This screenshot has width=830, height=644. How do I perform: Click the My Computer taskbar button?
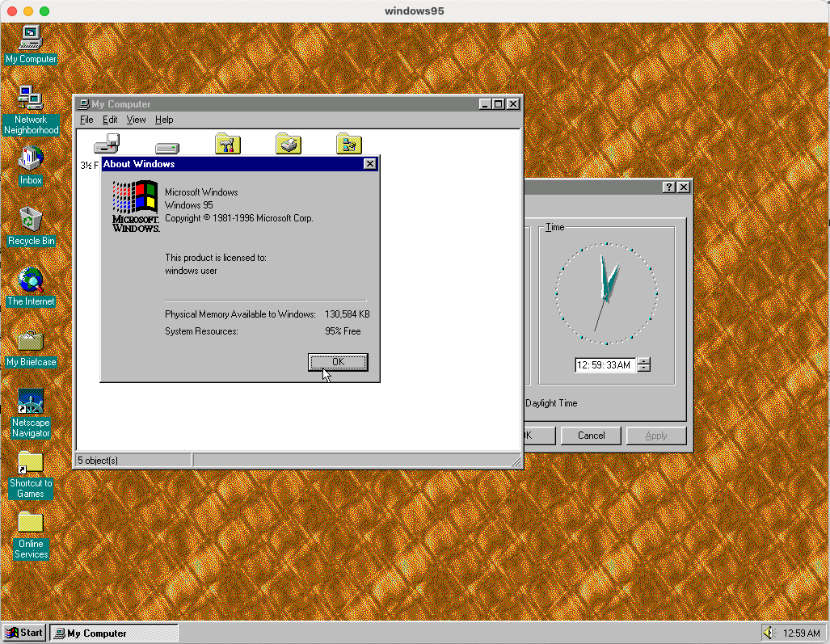point(114,633)
